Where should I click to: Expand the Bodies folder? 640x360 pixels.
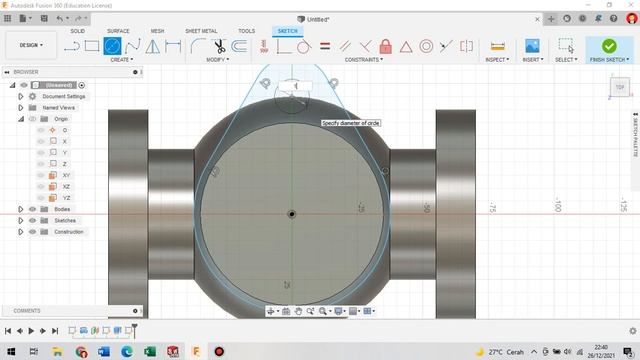point(20,209)
